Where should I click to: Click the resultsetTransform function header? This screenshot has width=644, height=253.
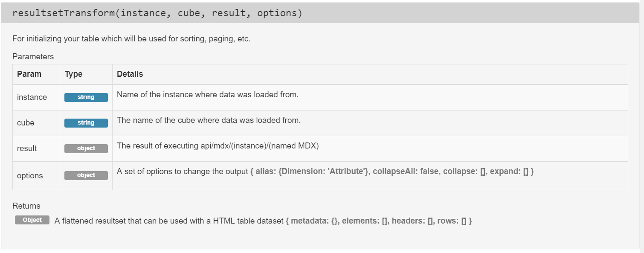157,13
